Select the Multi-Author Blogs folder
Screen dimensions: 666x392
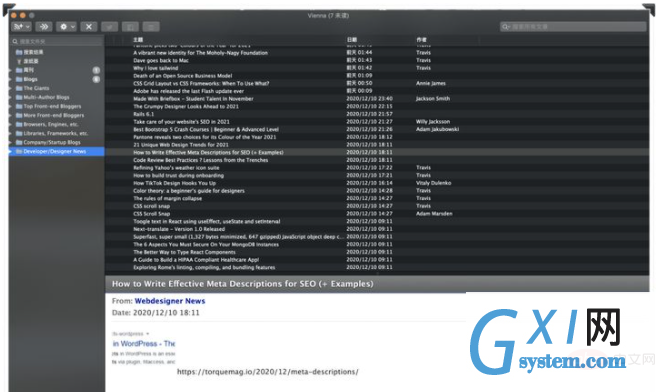pyautogui.click(x=46, y=97)
